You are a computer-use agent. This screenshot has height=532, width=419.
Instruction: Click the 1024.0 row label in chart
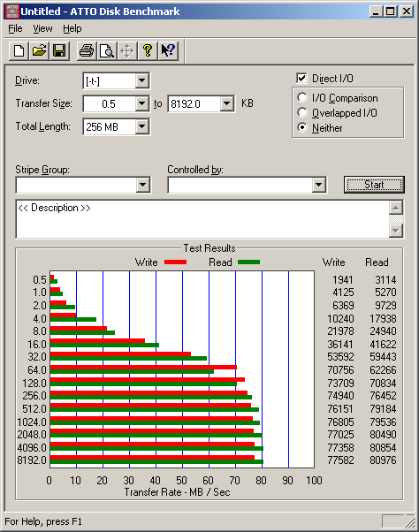32,422
